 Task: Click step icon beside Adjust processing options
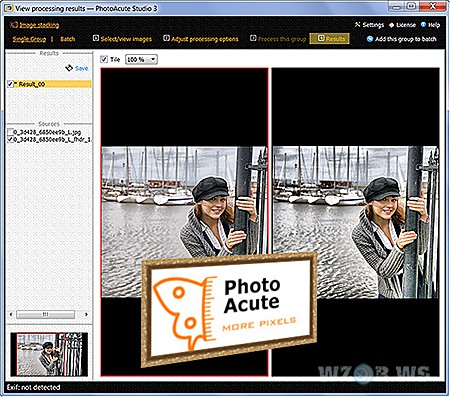coord(166,38)
